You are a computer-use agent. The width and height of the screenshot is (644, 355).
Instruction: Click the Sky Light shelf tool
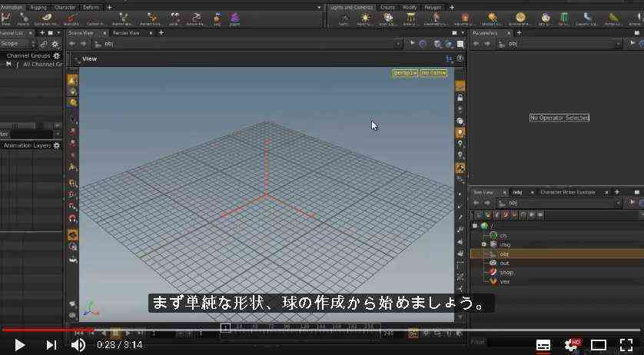pyautogui.click(x=545, y=19)
